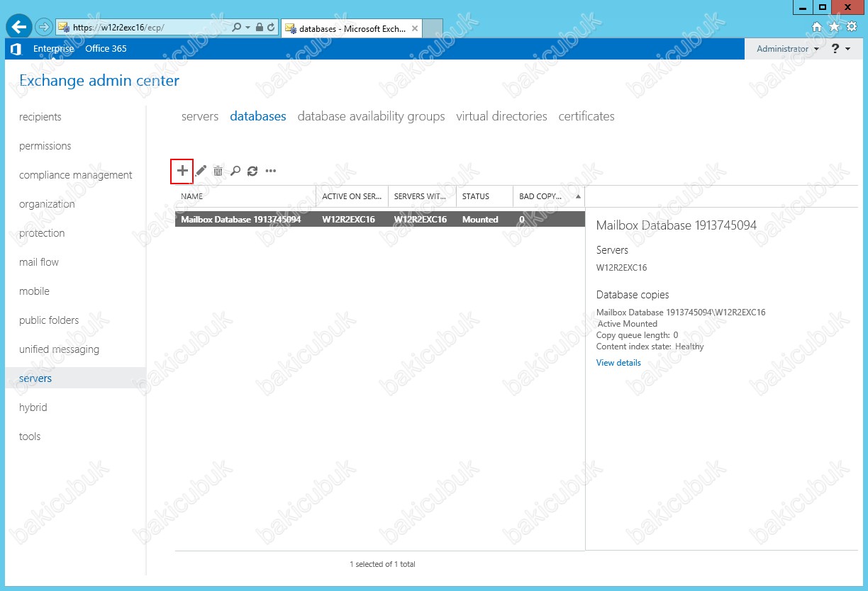
Task: Open public folders section
Action: (49, 320)
